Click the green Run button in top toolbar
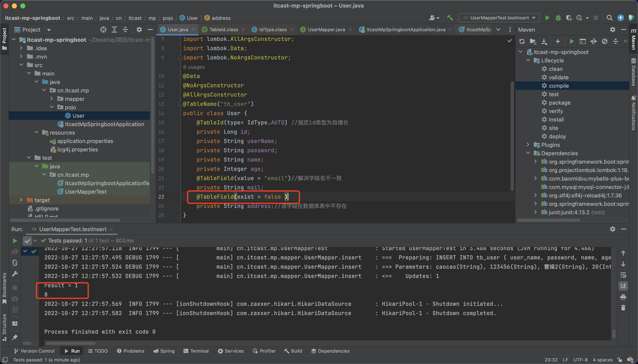 pos(547,18)
